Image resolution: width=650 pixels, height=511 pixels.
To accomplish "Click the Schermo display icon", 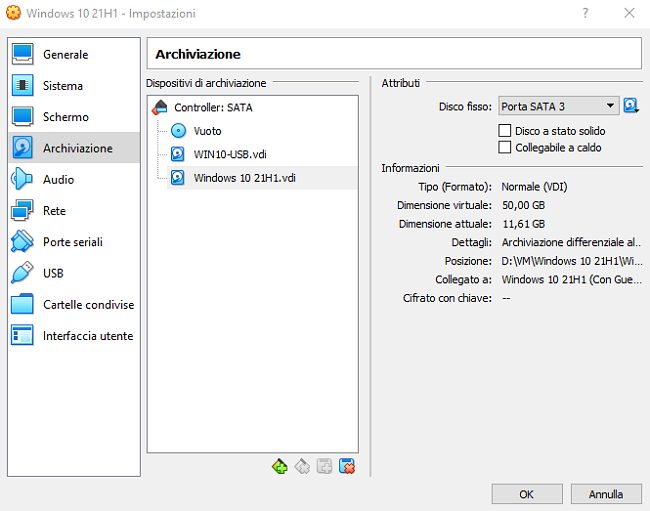I will coord(22,117).
